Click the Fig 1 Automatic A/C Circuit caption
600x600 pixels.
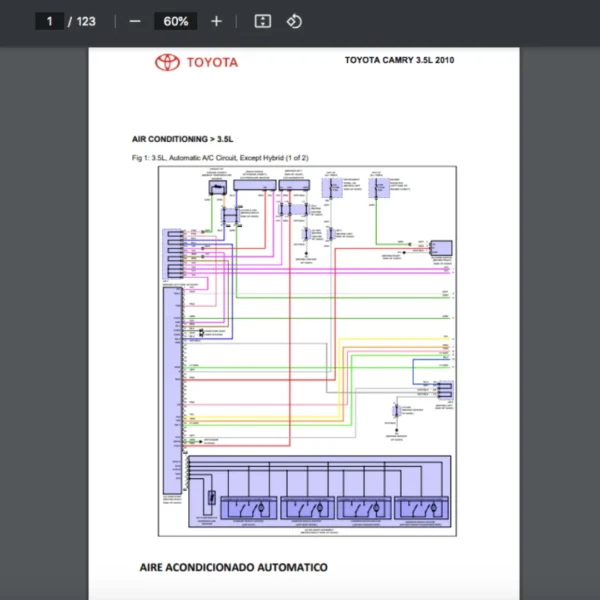click(219, 158)
